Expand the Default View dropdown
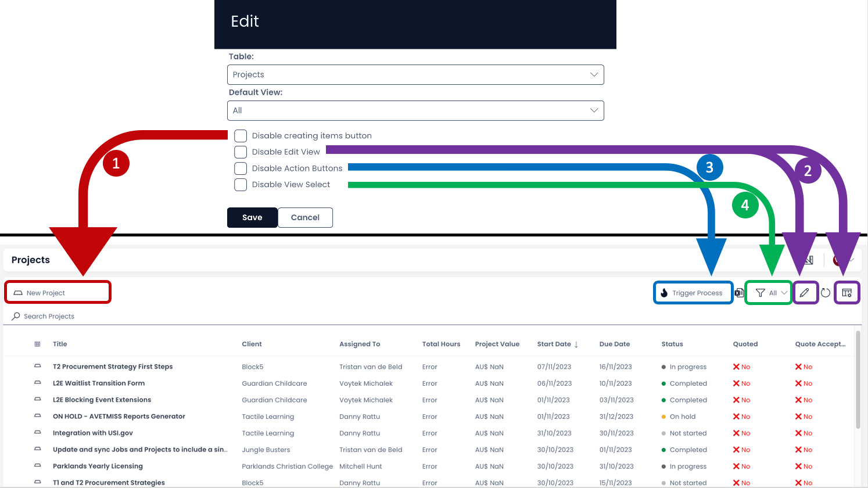 415,110
